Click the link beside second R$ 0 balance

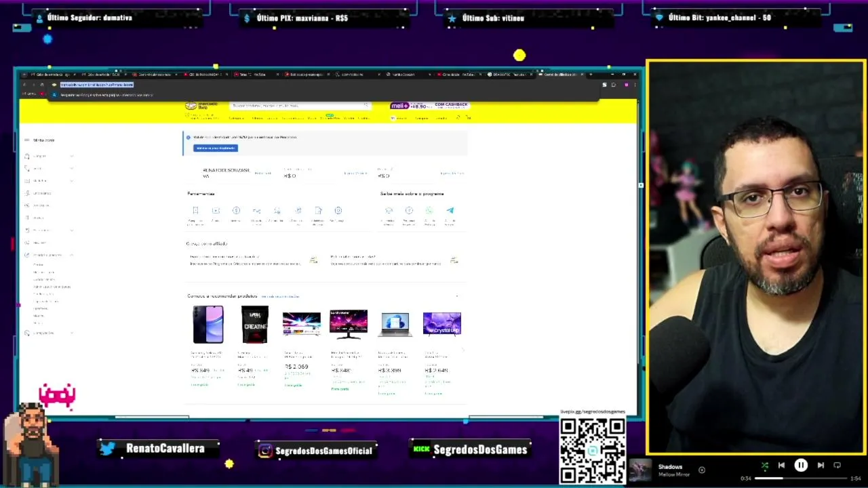coord(452,174)
